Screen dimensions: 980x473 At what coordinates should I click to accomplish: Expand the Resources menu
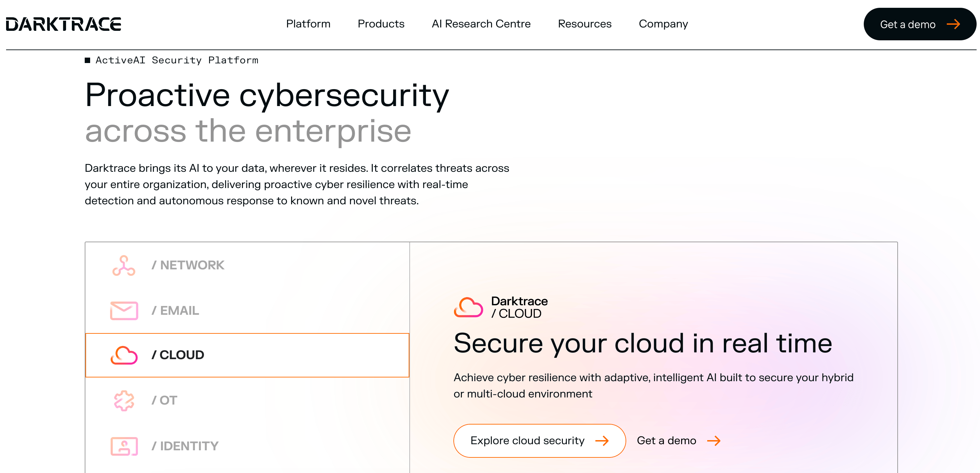[584, 24]
